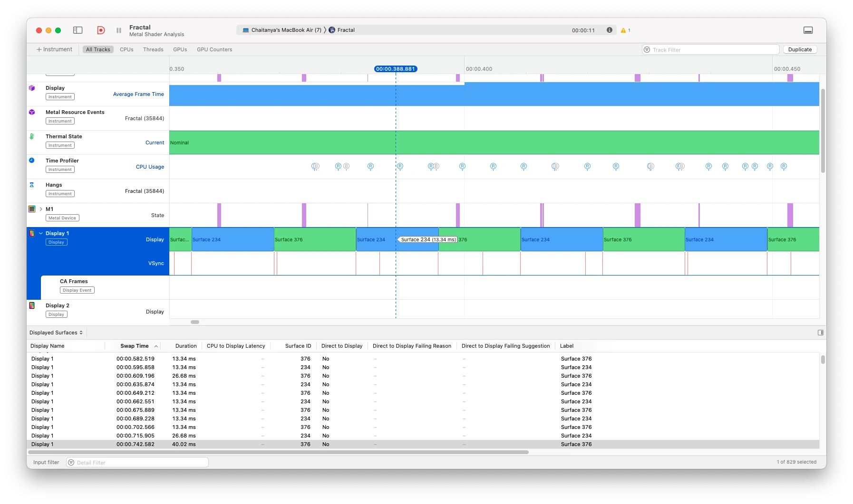
Task: Toggle the extended detail inspector icon
Action: coord(820,333)
